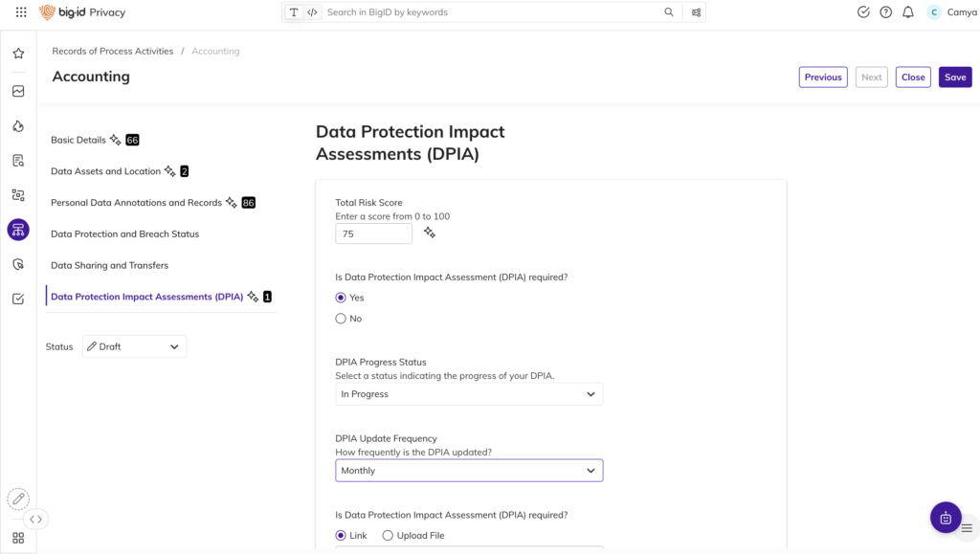Focus the BigID keyword search field

pos(493,11)
